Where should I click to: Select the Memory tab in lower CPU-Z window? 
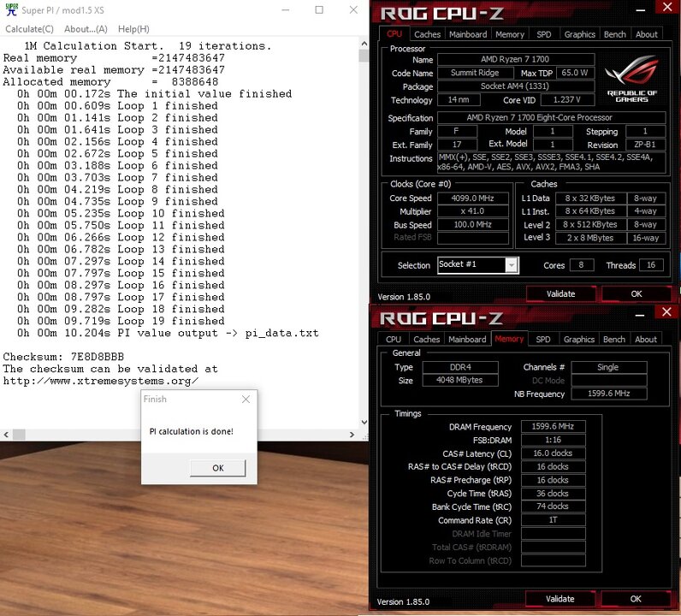(x=509, y=339)
